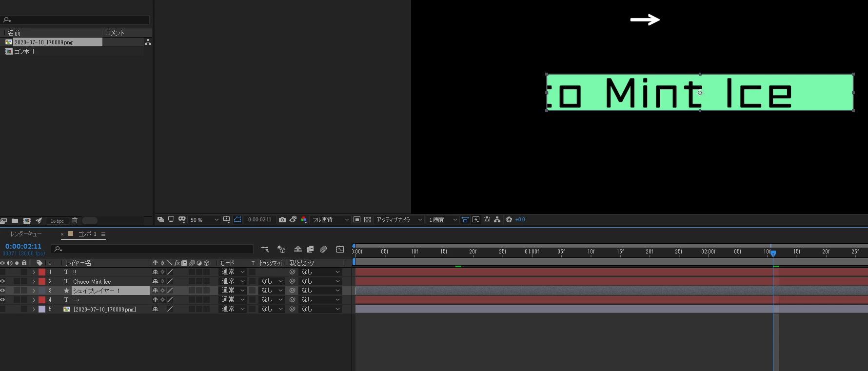Click the viewer current time 0:00:02:11 button
The width and height of the screenshot is (868, 371).
[x=259, y=220]
